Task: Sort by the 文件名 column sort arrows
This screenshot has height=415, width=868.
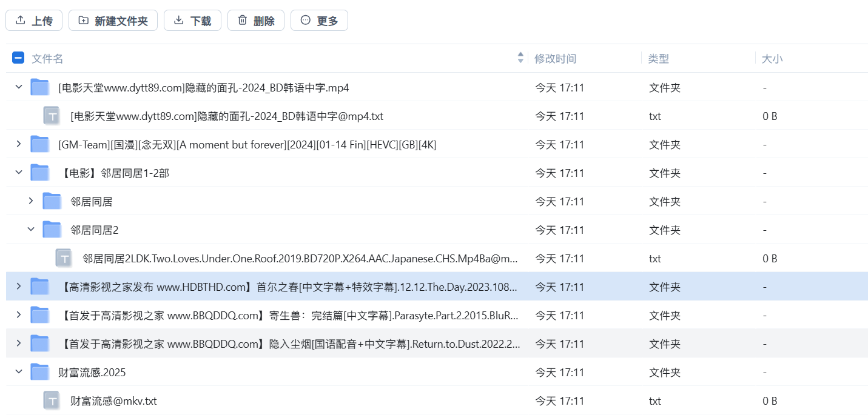Action: [x=520, y=58]
